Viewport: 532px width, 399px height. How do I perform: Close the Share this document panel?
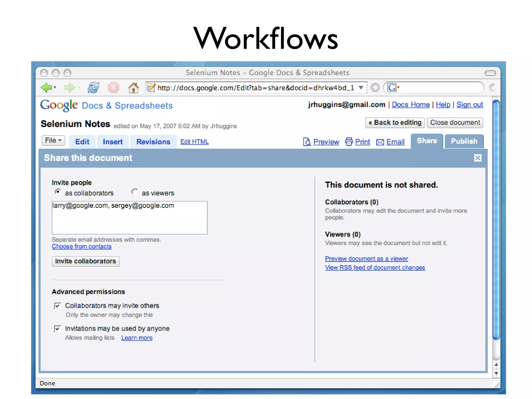click(478, 158)
